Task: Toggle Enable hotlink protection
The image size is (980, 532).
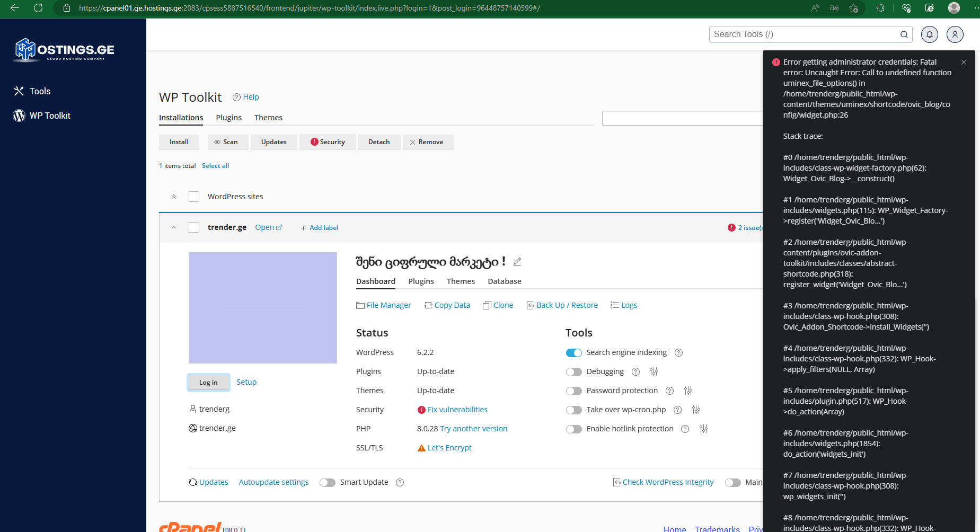Action: [574, 429]
